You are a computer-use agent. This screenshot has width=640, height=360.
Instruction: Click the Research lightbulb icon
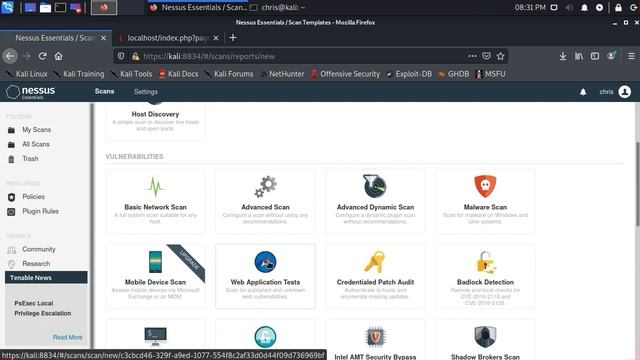[x=11, y=264]
